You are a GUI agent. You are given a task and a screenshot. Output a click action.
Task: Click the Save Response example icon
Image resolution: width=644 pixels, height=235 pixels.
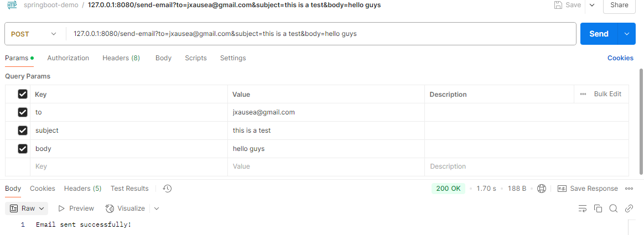(x=562, y=189)
